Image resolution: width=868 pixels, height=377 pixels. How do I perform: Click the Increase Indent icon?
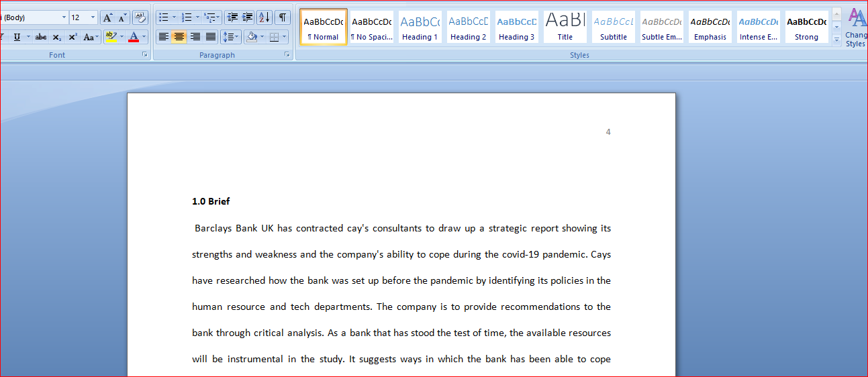tap(247, 17)
